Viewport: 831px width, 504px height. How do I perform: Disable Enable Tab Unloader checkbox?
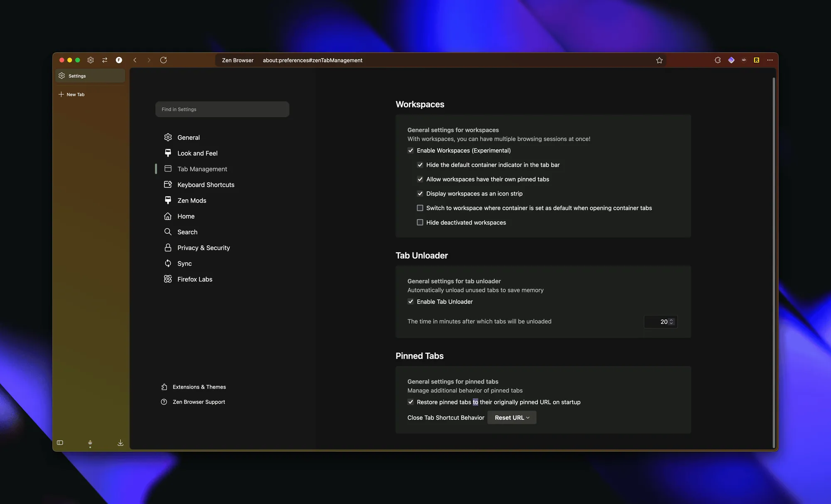pyautogui.click(x=411, y=302)
